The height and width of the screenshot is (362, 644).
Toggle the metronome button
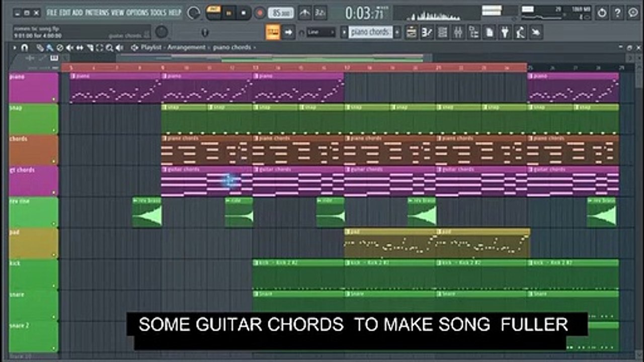[305, 13]
